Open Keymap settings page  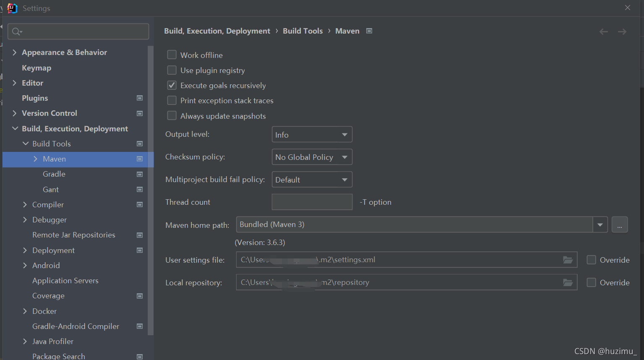point(37,68)
